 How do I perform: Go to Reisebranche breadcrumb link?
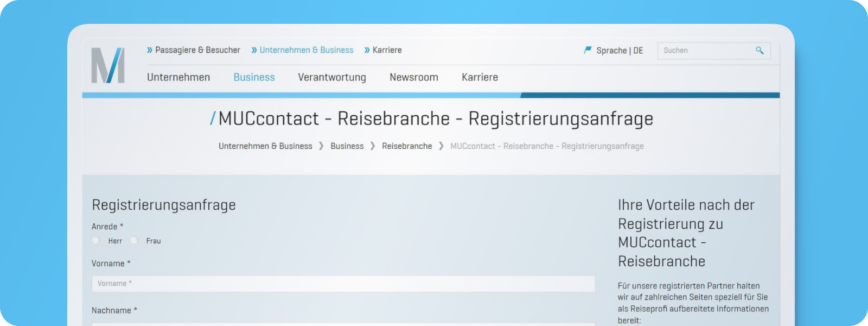point(407,146)
